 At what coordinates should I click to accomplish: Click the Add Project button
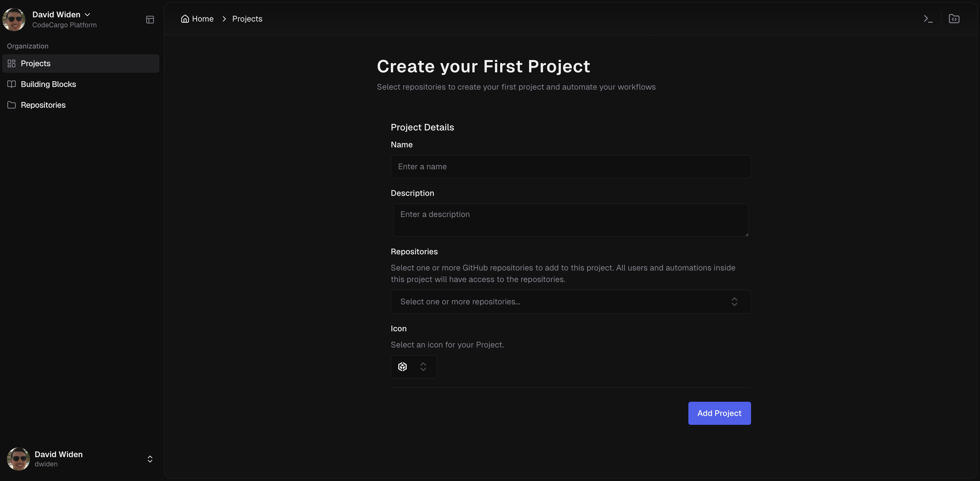(719, 413)
